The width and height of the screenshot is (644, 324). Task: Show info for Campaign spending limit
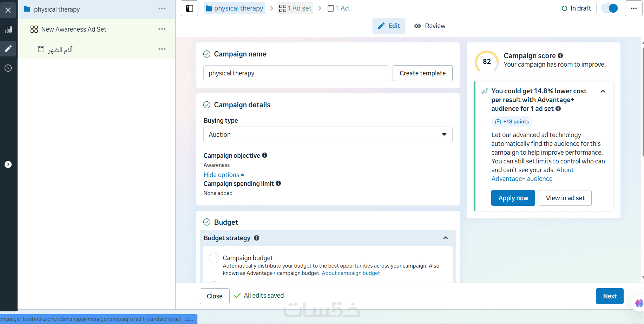[x=278, y=183]
